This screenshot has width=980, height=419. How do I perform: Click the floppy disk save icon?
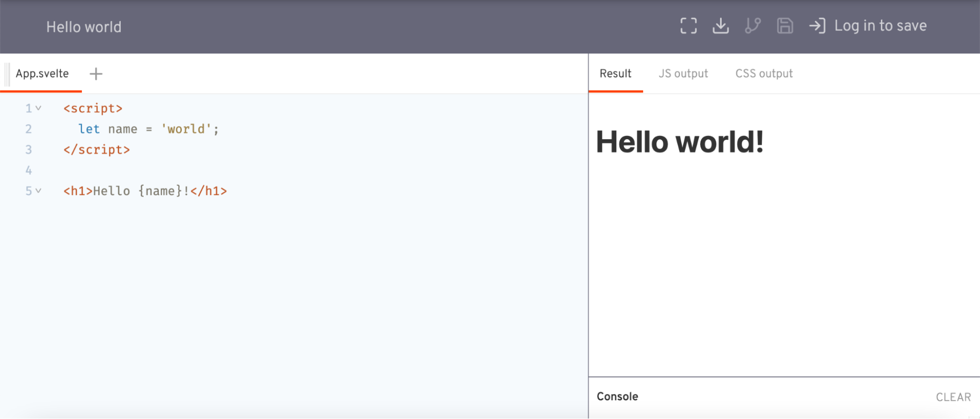point(784,26)
